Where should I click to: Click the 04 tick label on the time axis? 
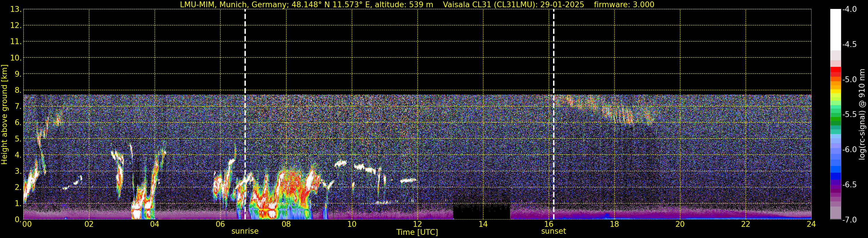tap(155, 224)
